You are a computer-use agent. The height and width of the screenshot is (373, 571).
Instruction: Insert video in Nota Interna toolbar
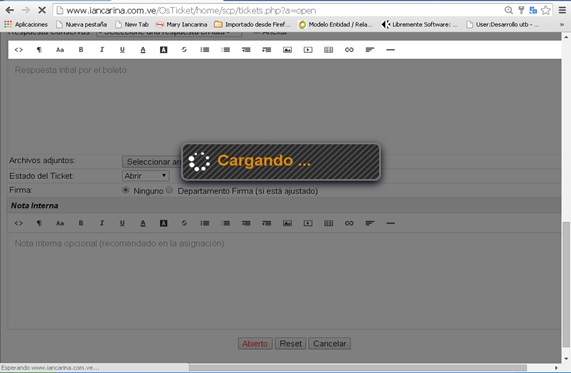coord(308,223)
